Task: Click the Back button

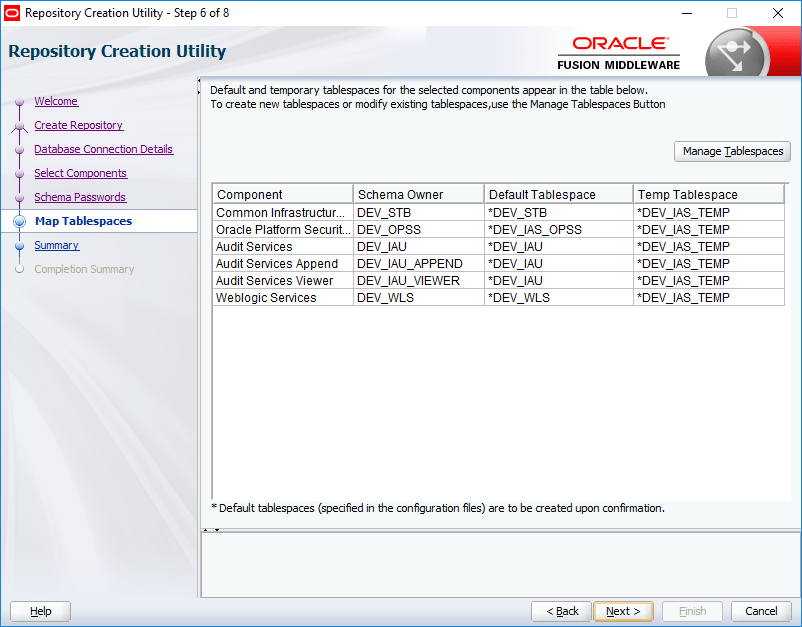Action: [x=561, y=611]
